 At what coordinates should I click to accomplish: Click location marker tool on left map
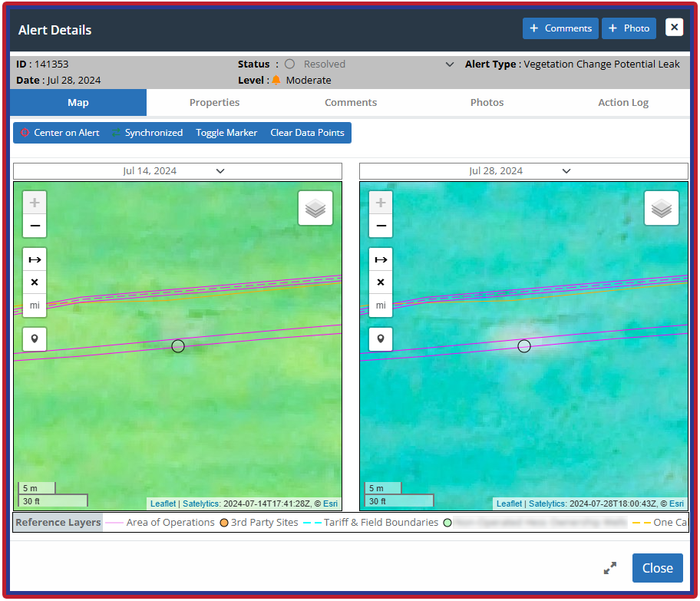(35, 338)
